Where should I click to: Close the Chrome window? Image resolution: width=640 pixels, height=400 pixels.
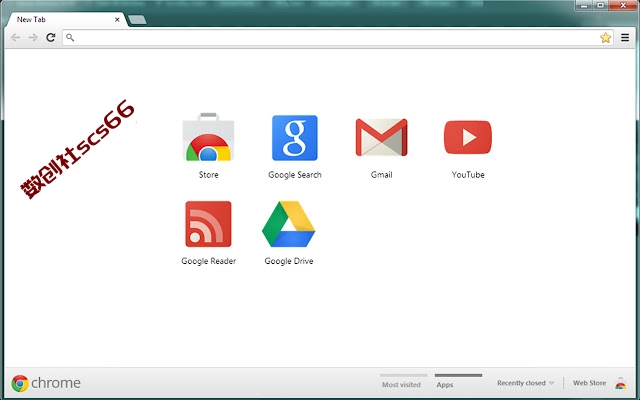coord(623,5)
